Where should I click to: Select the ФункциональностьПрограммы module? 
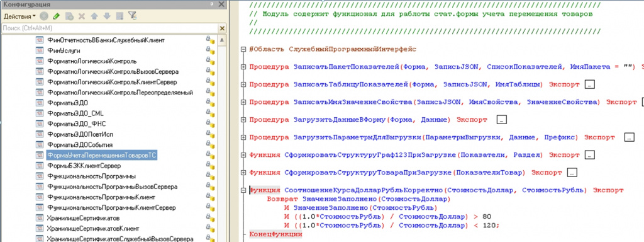pos(92,176)
